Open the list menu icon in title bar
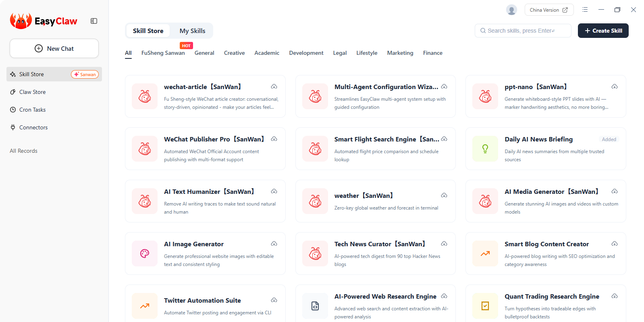 [x=585, y=10]
